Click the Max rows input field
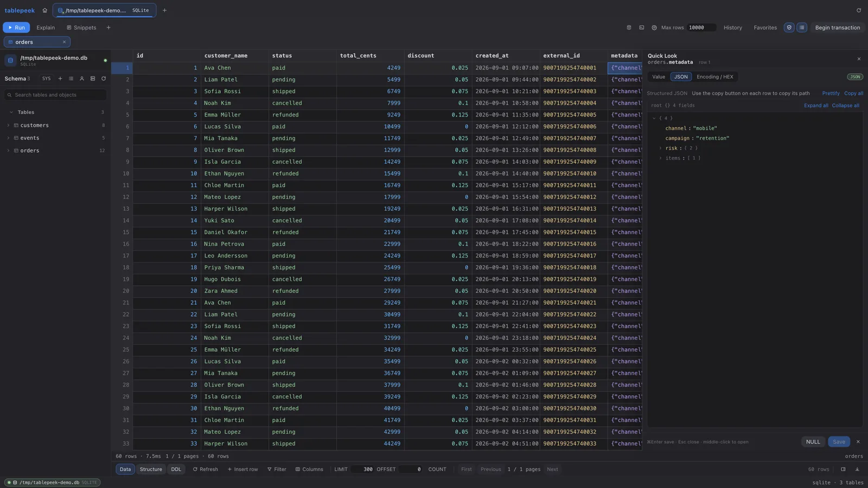 [x=701, y=28]
